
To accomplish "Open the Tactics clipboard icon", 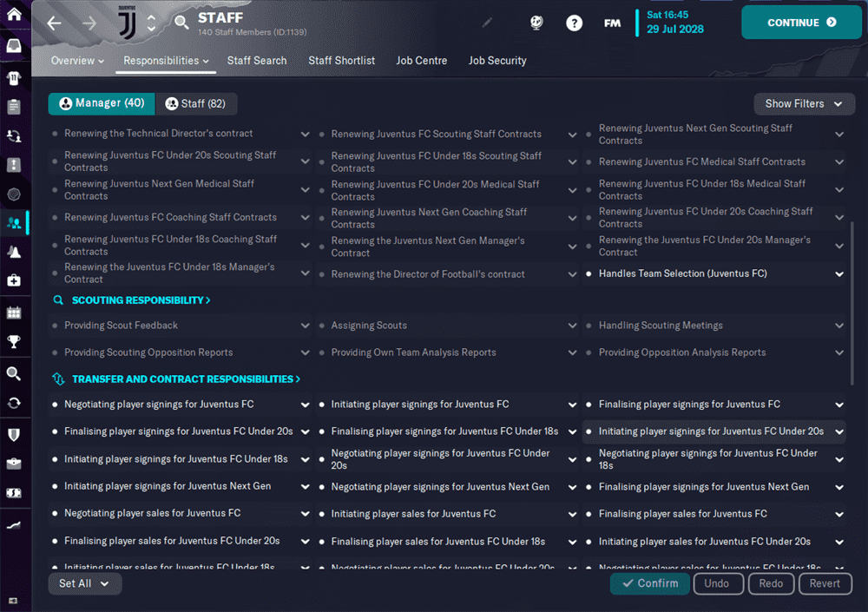I will [x=14, y=106].
